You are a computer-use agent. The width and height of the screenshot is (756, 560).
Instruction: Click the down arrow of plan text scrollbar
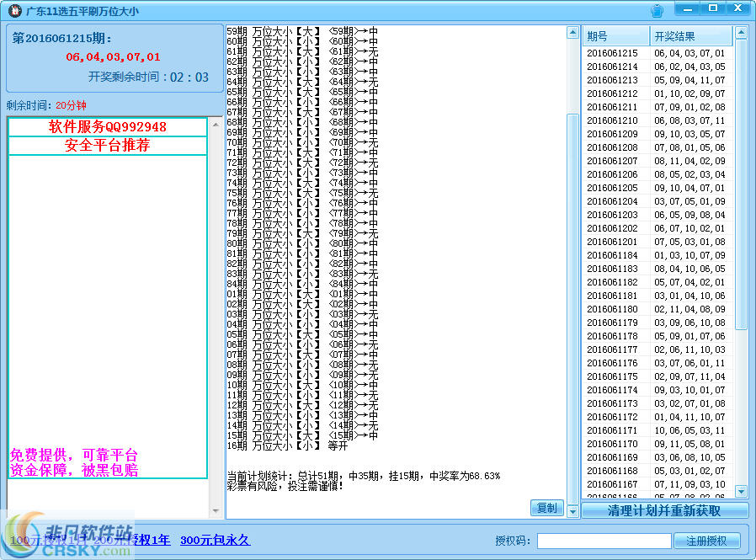572,511
